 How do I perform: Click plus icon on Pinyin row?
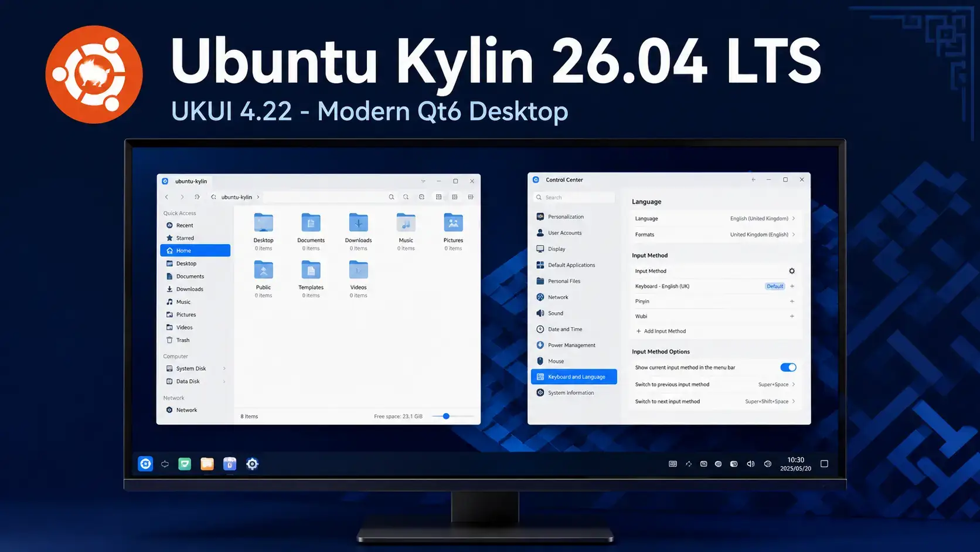point(792,302)
